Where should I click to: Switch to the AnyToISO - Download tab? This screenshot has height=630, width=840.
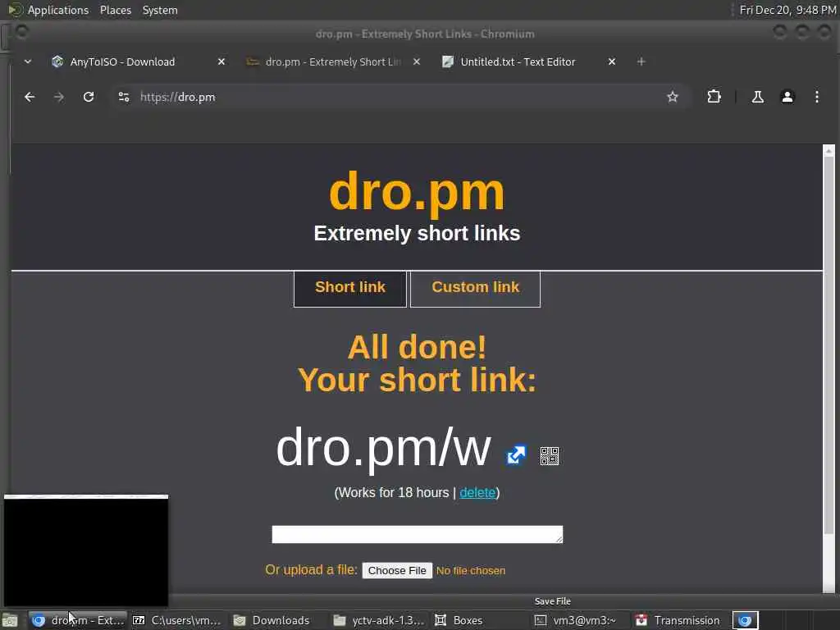pyautogui.click(x=123, y=62)
